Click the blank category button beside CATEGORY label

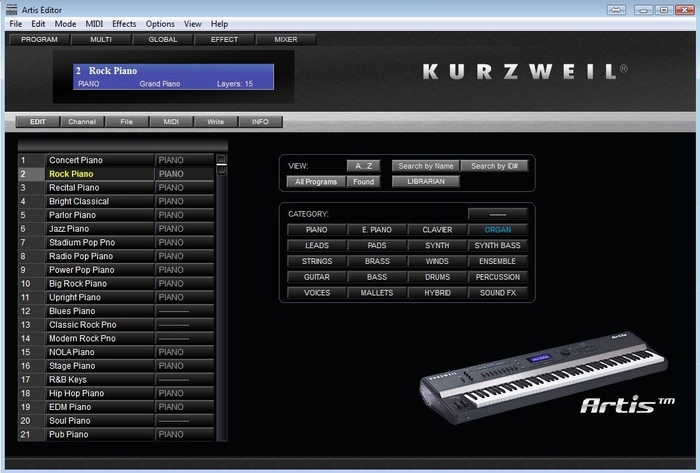tap(498, 214)
